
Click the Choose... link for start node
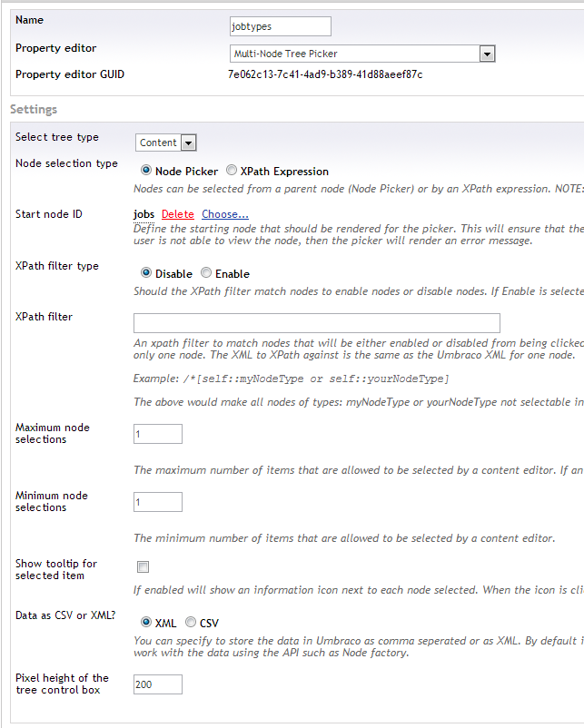click(225, 214)
